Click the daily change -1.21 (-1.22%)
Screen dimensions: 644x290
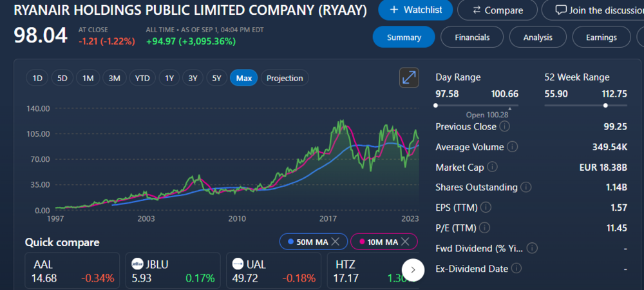pyautogui.click(x=107, y=41)
